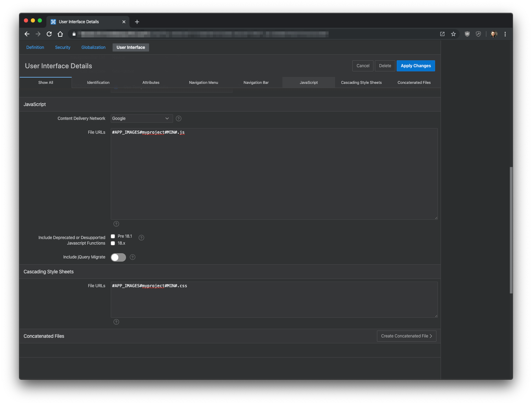532x405 pixels.
Task: Click the page vertical scrollbar
Action: coord(511,230)
